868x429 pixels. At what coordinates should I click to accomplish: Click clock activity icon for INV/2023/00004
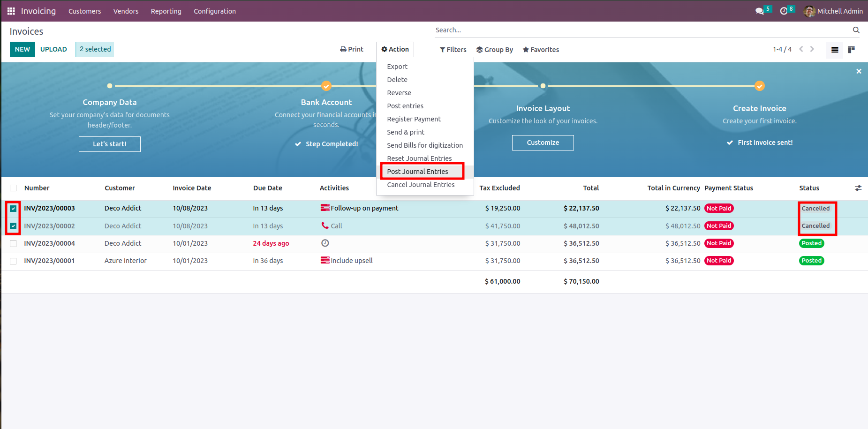[x=325, y=243]
